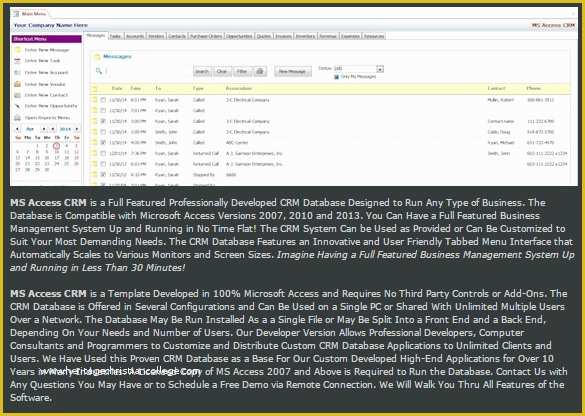Click the New Message button

(x=292, y=71)
